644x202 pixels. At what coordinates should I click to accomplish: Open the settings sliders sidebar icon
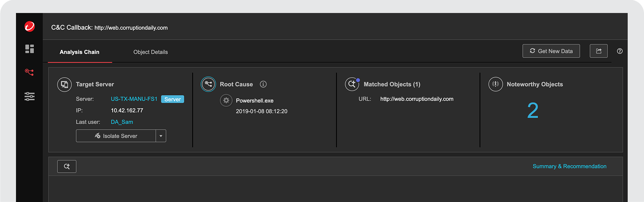click(x=30, y=97)
